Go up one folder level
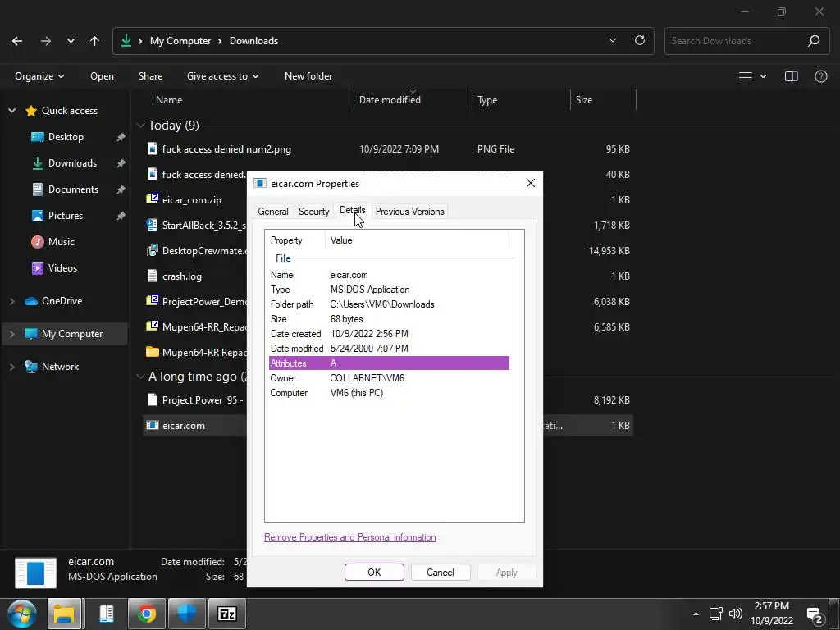This screenshot has height=630, width=840. 95,41
